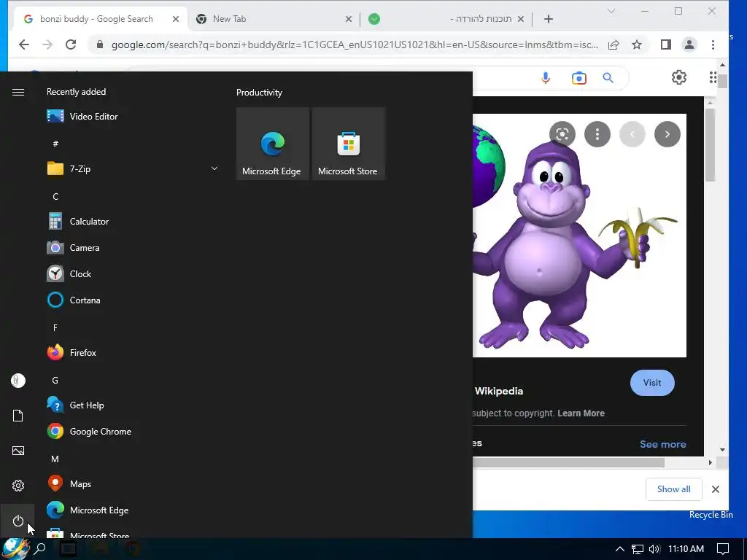
Task: Open Pictures from the Start sidebar
Action: 18,451
